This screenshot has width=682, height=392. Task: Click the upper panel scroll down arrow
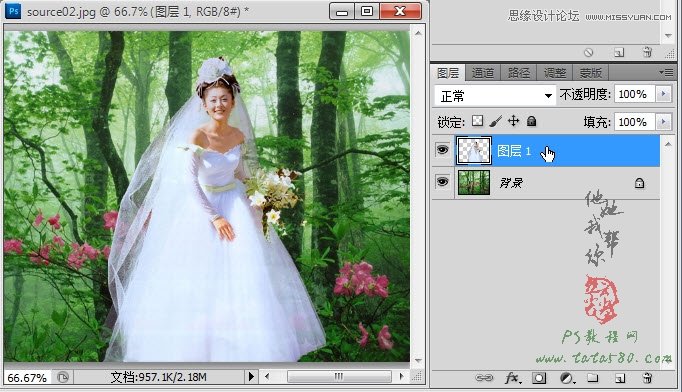pyautogui.click(x=669, y=36)
